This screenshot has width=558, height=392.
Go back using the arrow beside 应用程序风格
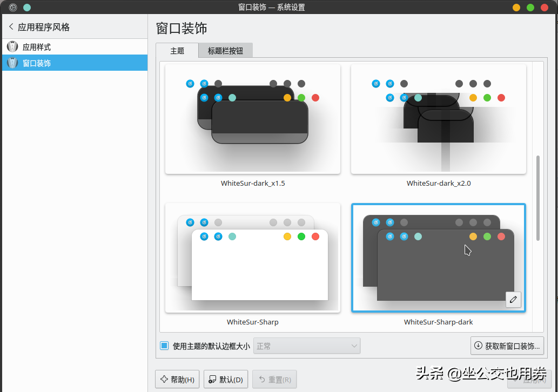[x=11, y=26]
